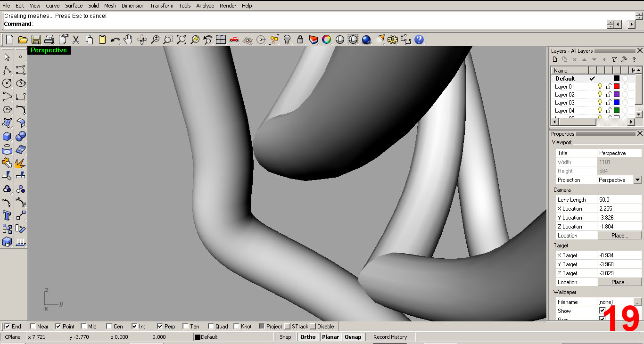Click Record History in status bar
644x344 pixels.
coord(390,337)
